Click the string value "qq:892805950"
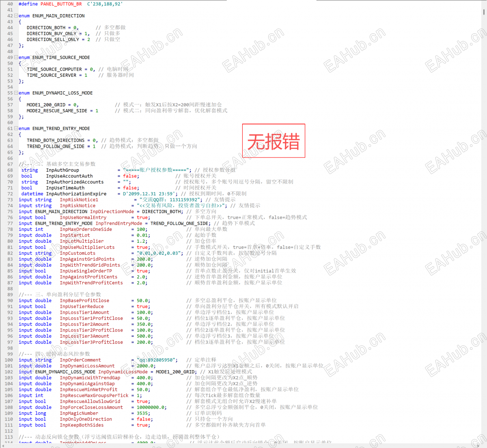 coord(156,360)
